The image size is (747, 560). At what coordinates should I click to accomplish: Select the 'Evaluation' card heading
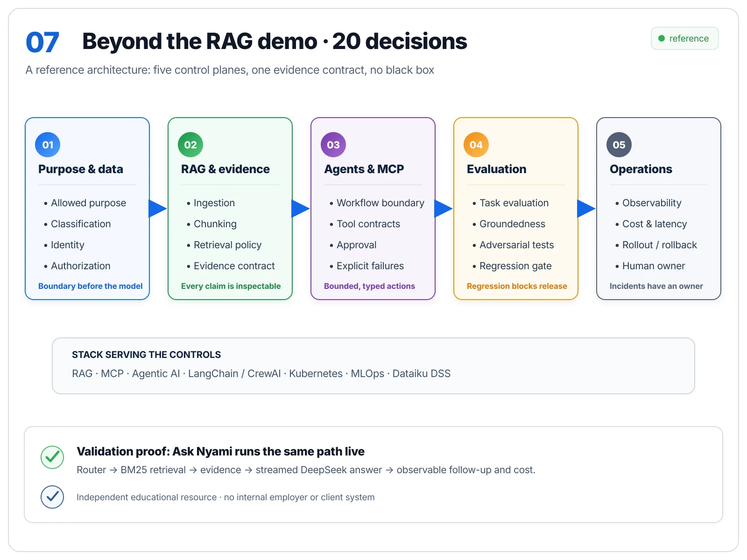(x=497, y=169)
